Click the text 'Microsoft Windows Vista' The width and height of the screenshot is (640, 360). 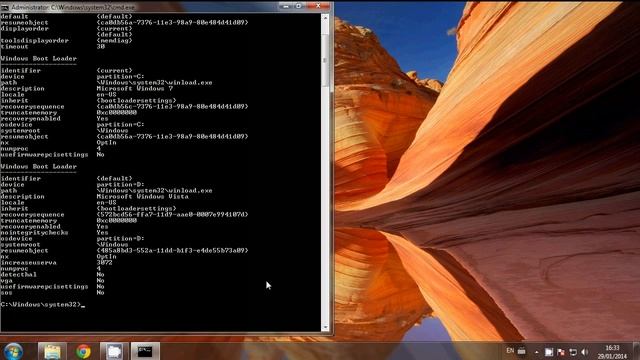pyautogui.click(x=142, y=196)
